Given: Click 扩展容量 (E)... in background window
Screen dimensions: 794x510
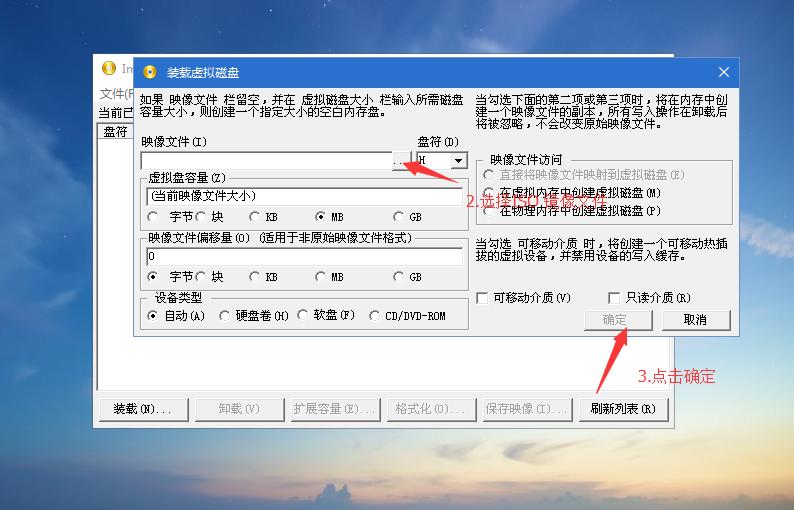Looking at the screenshot, I should [x=335, y=409].
